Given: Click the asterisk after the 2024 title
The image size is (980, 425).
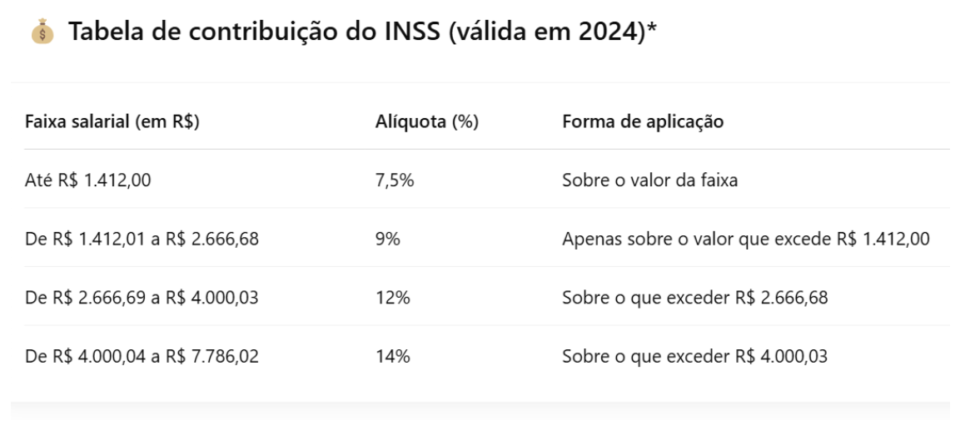Looking at the screenshot, I should pos(652,27).
